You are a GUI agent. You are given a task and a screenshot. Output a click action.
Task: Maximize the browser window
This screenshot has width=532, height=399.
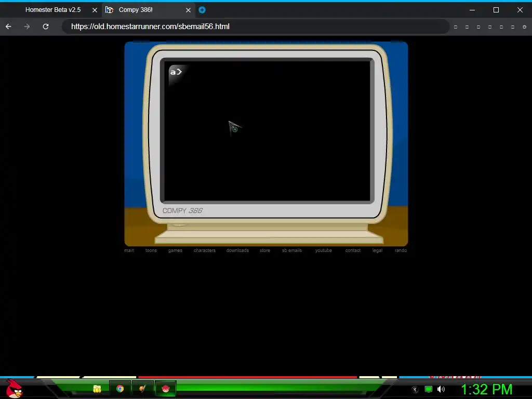(496, 10)
